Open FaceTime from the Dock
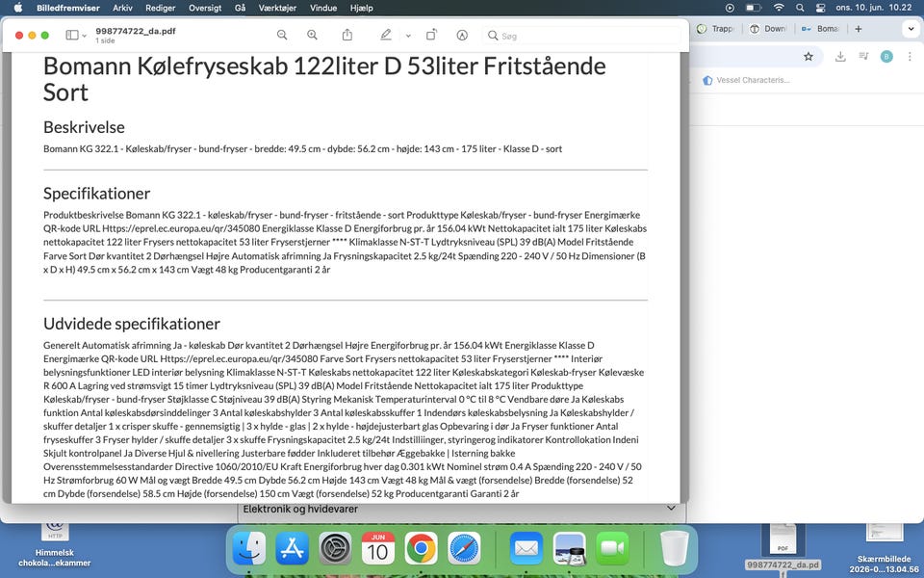The height and width of the screenshot is (578, 924). pyautogui.click(x=613, y=548)
